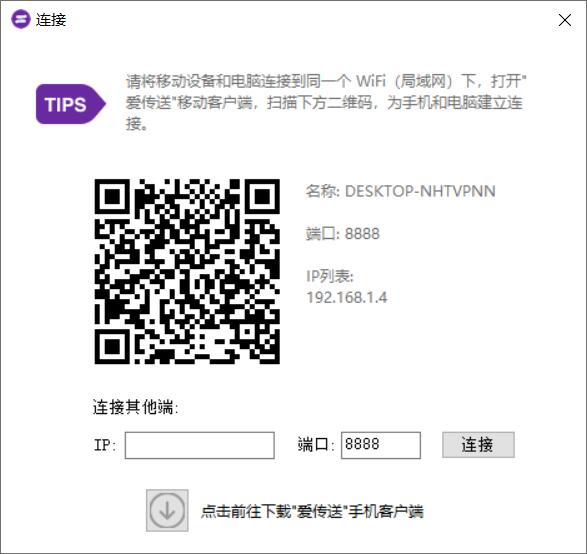Click the IP列表: label

[330, 276]
